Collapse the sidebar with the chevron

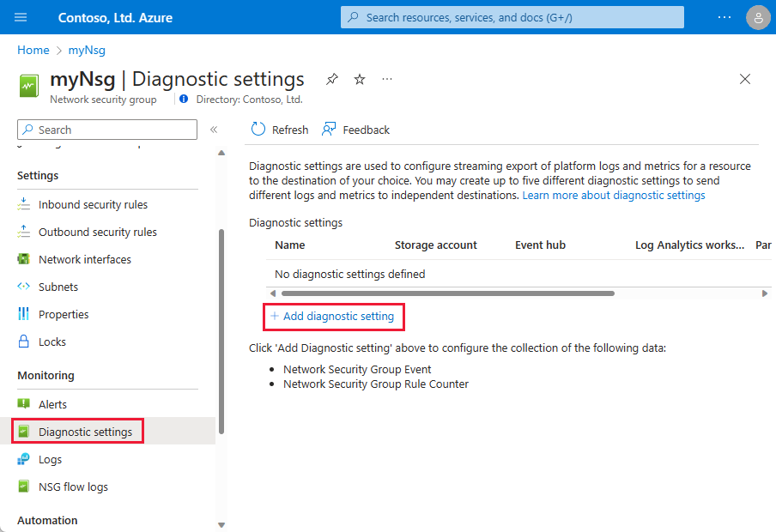(x=214, y=130)
